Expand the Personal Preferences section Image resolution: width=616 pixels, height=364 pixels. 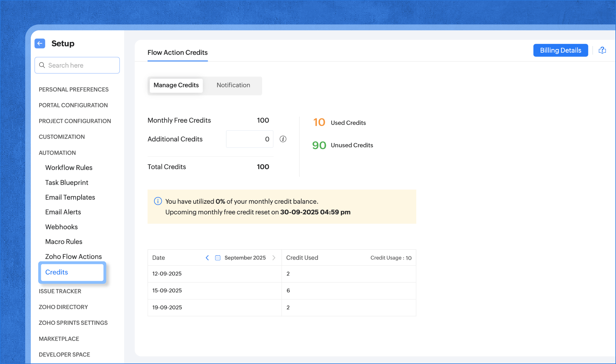pyautogui.click(x=73, y=89)
